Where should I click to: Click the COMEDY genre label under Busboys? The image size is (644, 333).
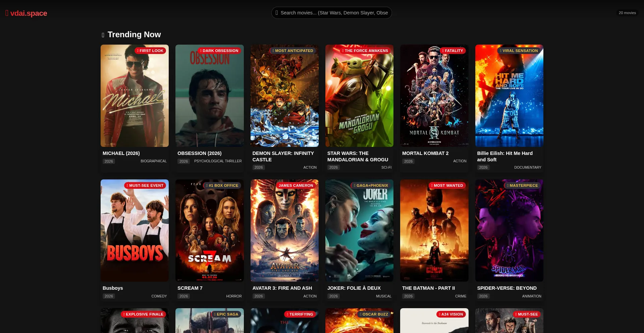point(159,296)
